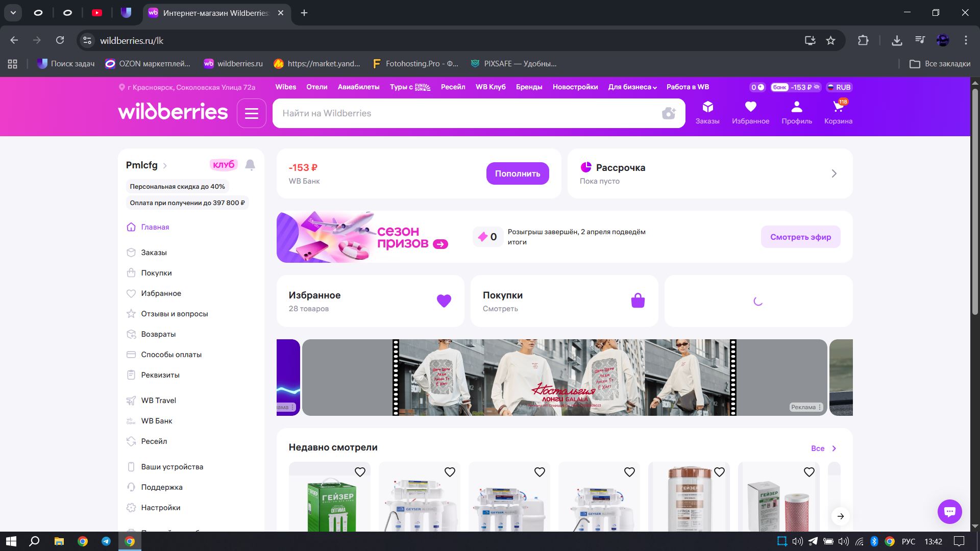Toggle the heart on the second recently viewed item
980x551 pixels.
tap(450, 472)
